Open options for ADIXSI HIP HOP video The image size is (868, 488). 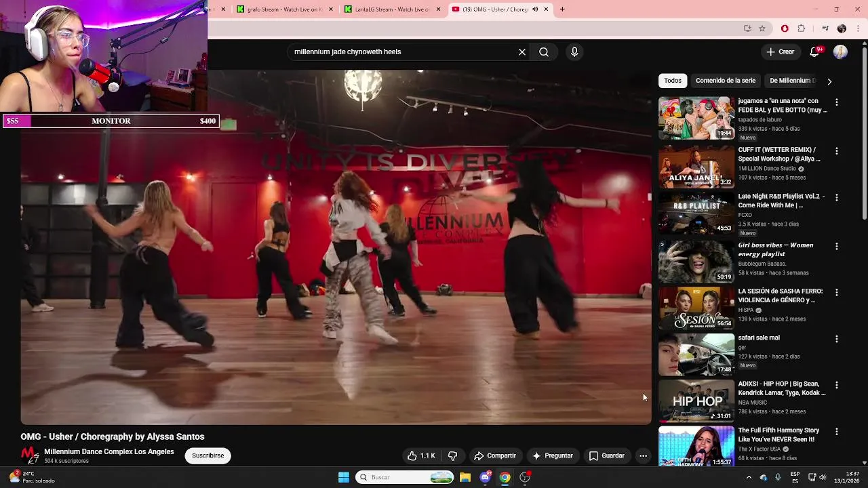point(837,385)
